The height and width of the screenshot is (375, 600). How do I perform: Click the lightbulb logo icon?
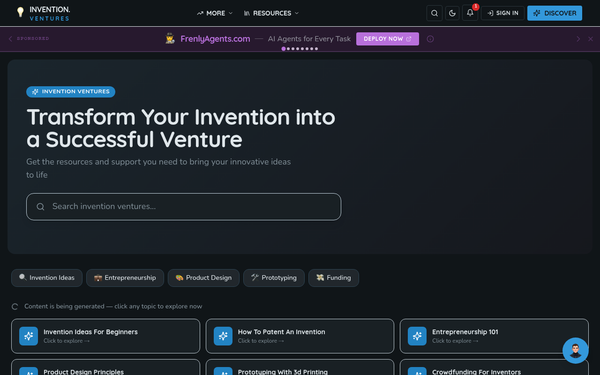point(20,12)
